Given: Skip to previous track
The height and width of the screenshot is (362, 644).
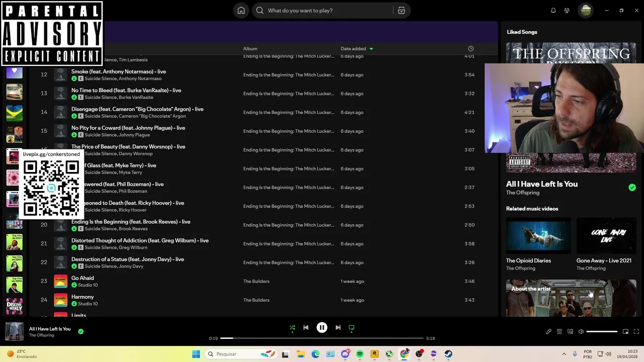Looking at the screenshot, I should [x=306, y=328].
